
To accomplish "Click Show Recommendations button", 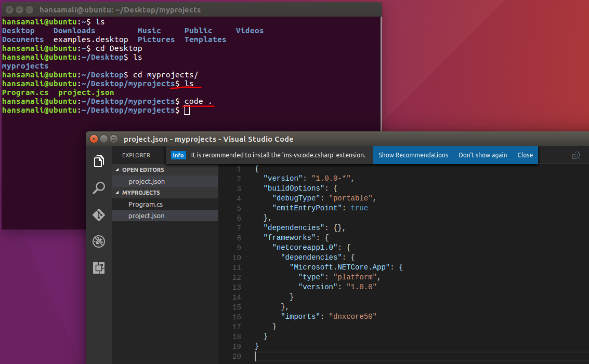I will point(413,155).
